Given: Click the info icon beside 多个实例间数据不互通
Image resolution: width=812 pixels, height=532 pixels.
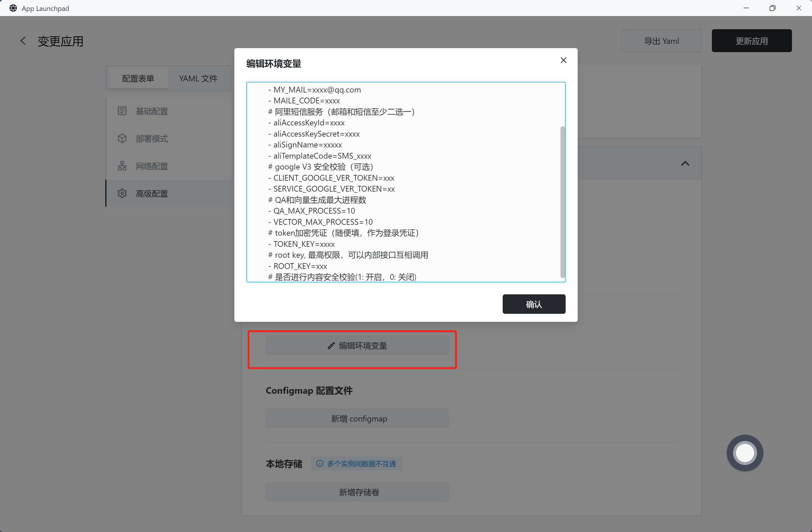Looking at the screenshot, I should click(320, 463).
